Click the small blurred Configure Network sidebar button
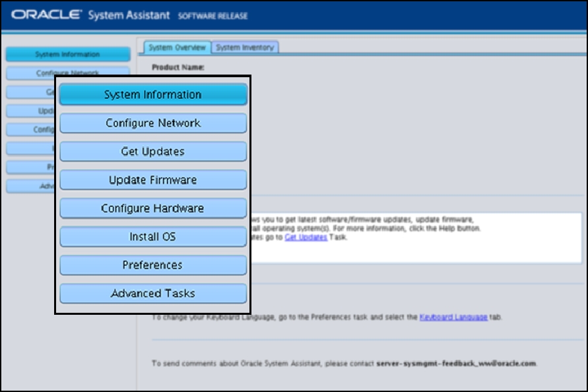The height and width of the screenshot is (392, 588). point(68,73)
